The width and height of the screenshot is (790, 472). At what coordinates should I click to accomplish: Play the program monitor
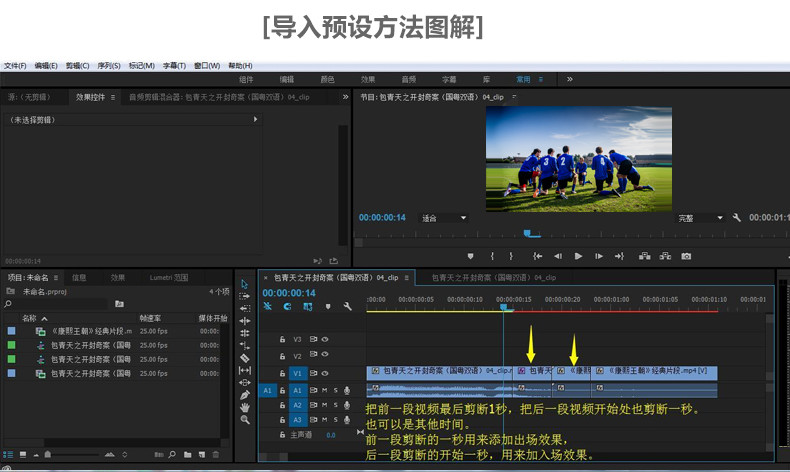click(578, 256)
